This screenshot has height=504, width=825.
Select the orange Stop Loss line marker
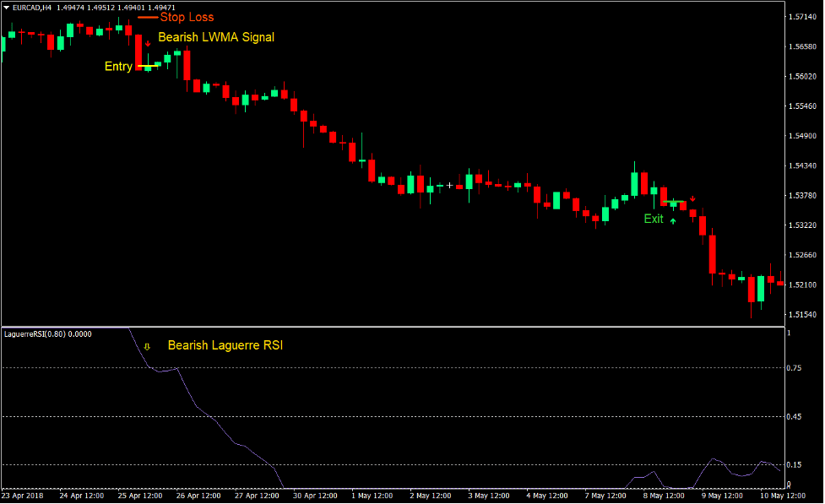pyautogui.click(x=148, y=17)
